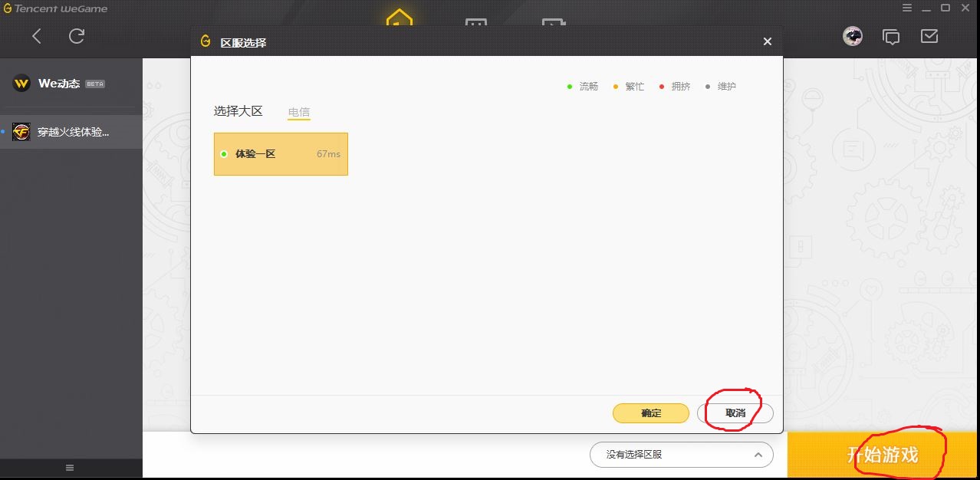Viewport: 980px width, 480px height.
Task: Click the CrossFire game icon in sidebar
Action: pyautogui.click(x=21, y=132)
